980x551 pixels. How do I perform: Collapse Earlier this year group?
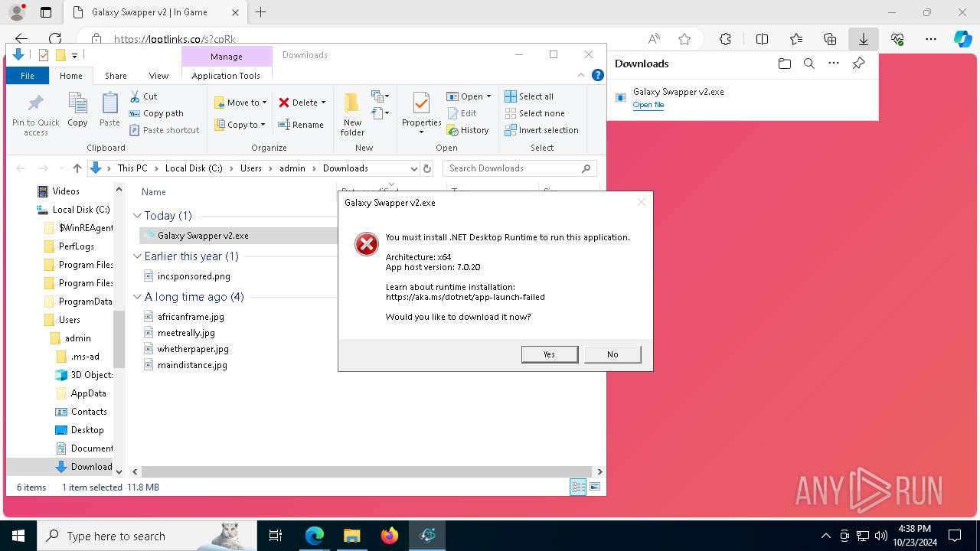[x=138, y=256]
